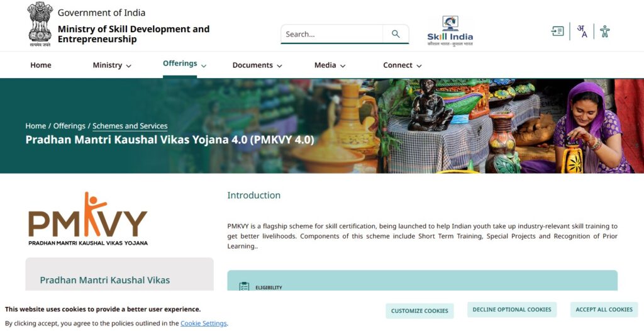The width and height of the screenshot is (644, 331).
Task: Click the sidebar card Pradhan Mantri Kaushal Vikas
Action: tap(119, 274)
